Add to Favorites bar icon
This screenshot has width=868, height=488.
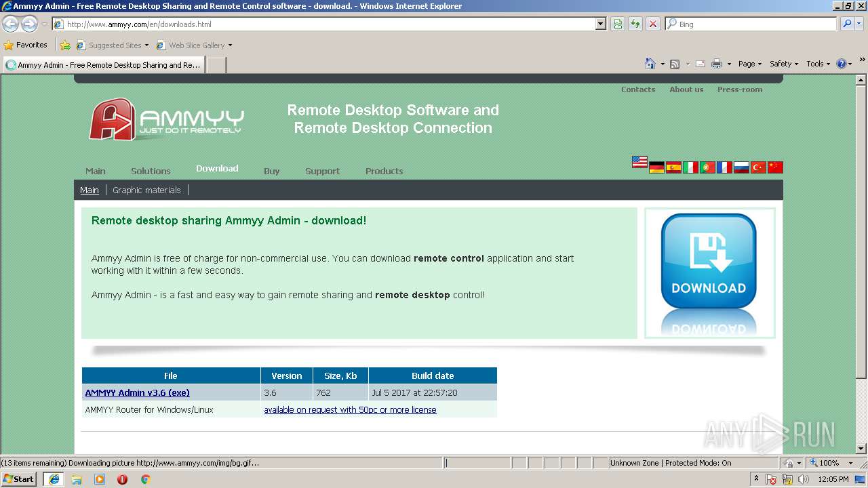point(65,45)
